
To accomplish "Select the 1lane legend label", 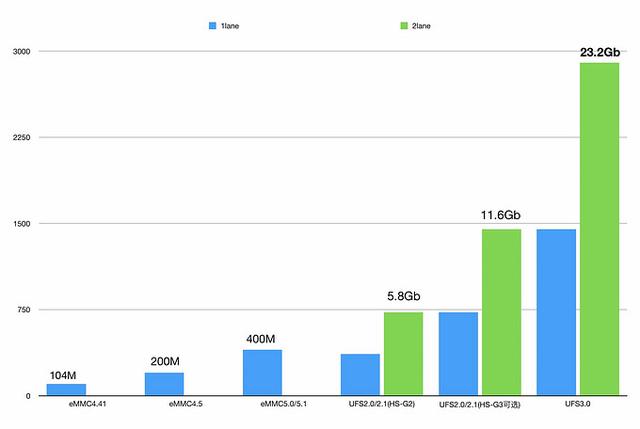I will [x=230, y=26].
